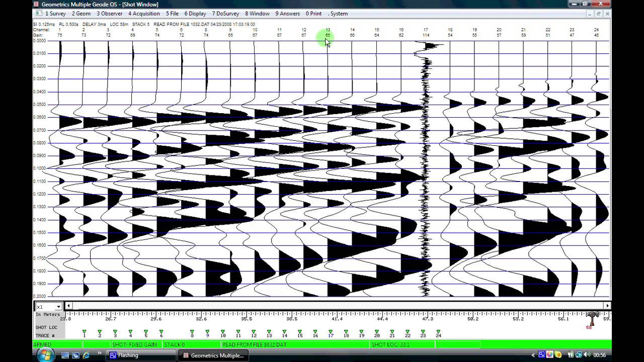Open the 4 Acquisition menu

[144, 14]
